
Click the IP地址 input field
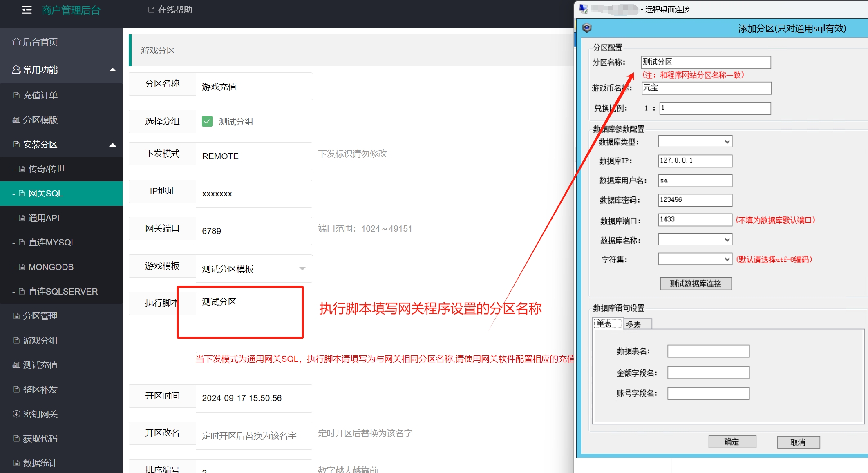[254, 194]
